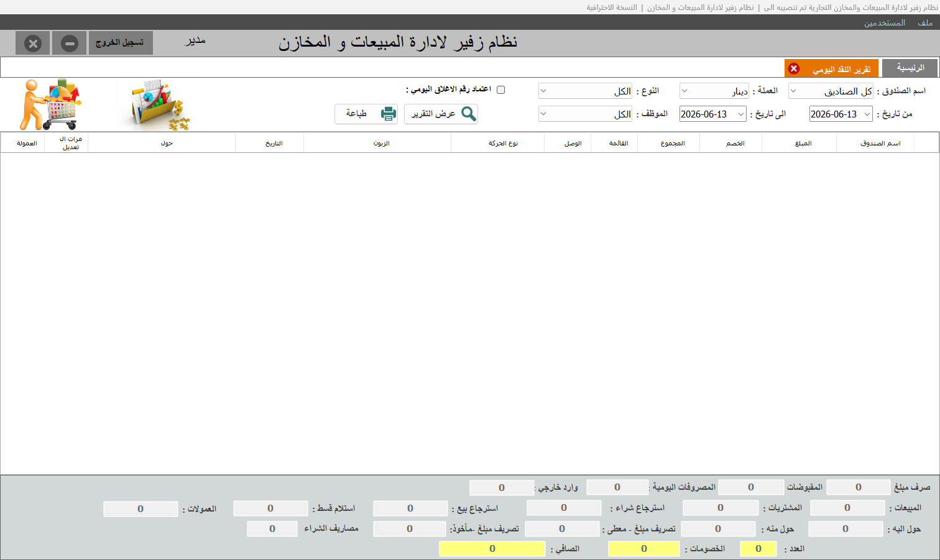This screenshot has width=940, height=560.
Task: Open the العملة currency dropdown
Action: pyautogui.click(x=714, y=91)
